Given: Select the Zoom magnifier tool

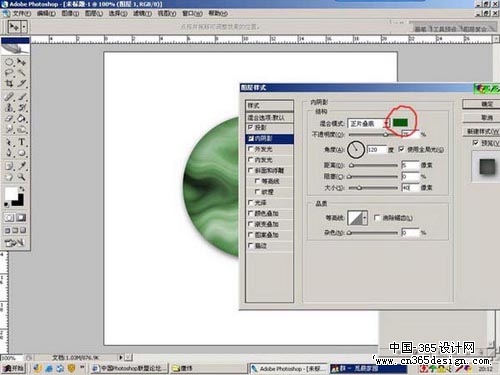Looking at the screenshot, I should pos(22,176).
